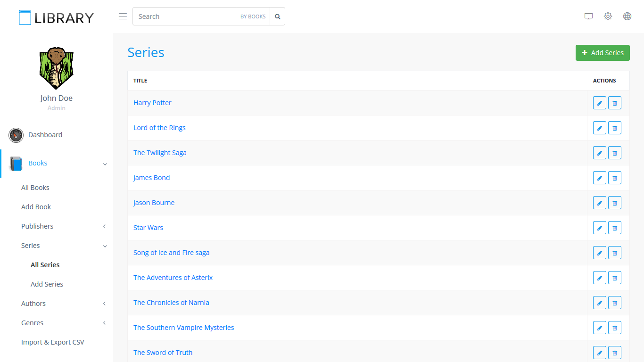Open the settings gear icon

tap(608, 16)
